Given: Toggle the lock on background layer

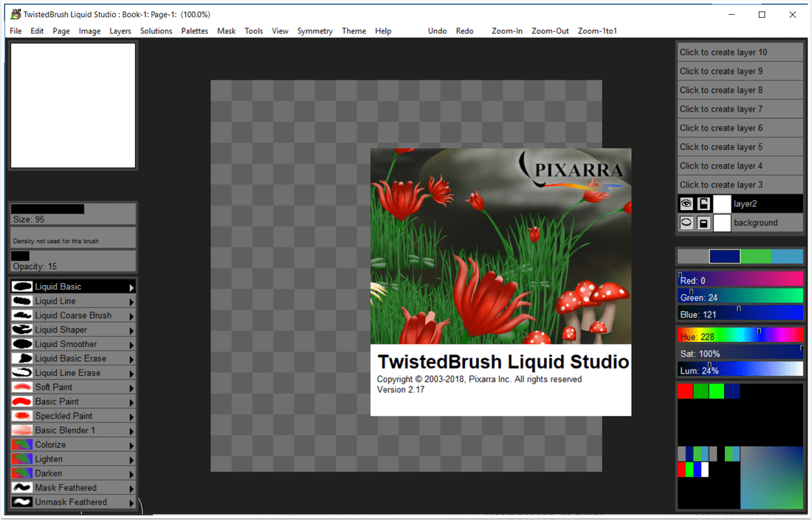Looking at the screenshot, I should [703, 223].
